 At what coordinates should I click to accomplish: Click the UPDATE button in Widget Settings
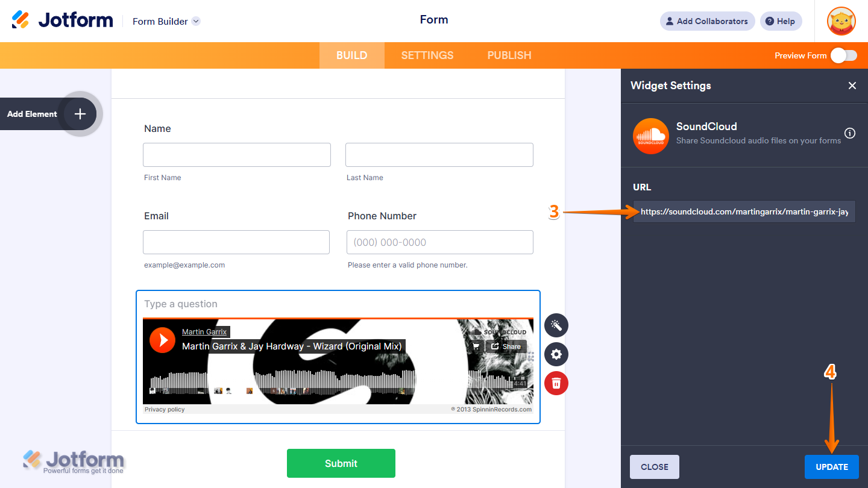click(x=832, y=466)
